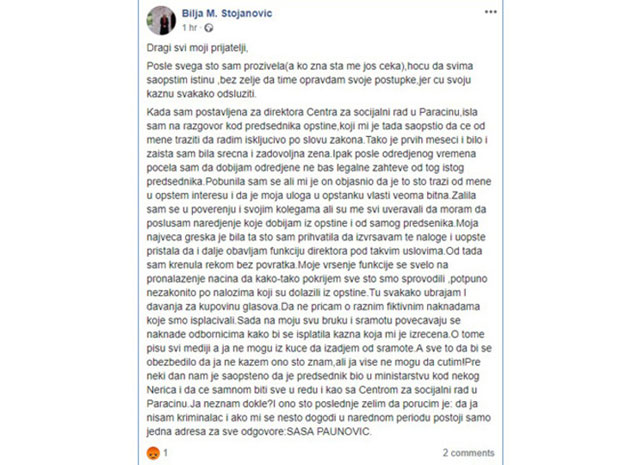
Task: Click the name "SASA PAUNOVIC" ending the post
Action: point(329,431)
